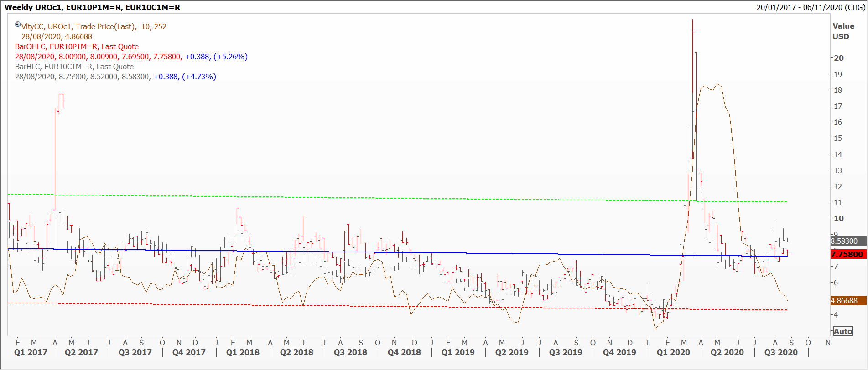The width and height of the screenshot is (868, 370).
Task: Click the Q3 2020 quarter label
Action: pyautogui.click(x=781, y=352)
